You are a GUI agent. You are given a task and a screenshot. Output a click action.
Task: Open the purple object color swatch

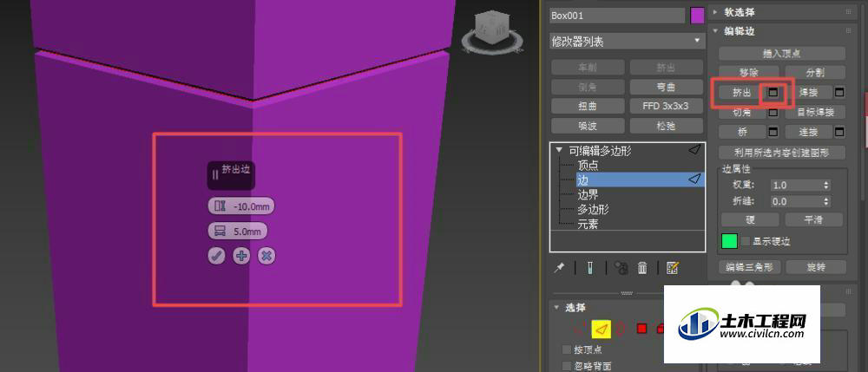[x=697, y=16]
